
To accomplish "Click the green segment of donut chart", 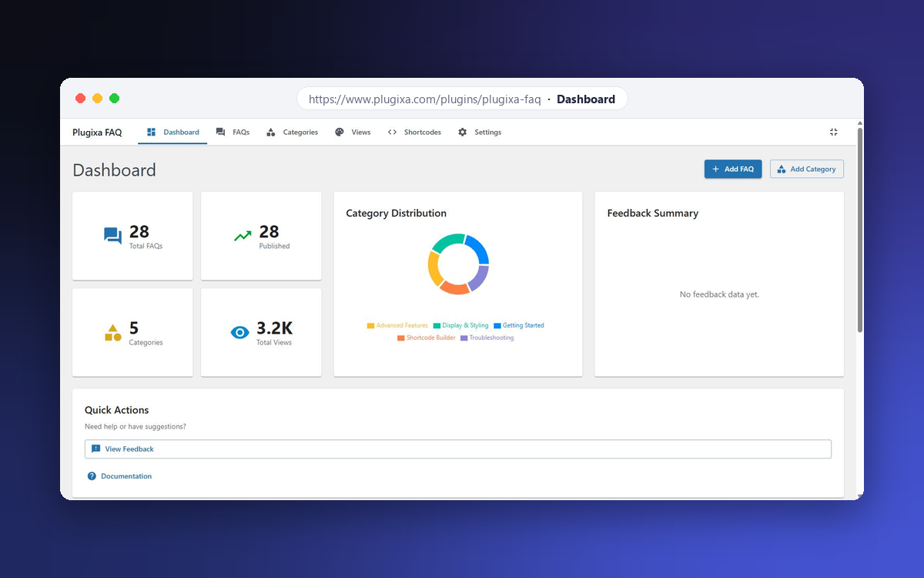I will pyautogui.click(x=447, y=241).
